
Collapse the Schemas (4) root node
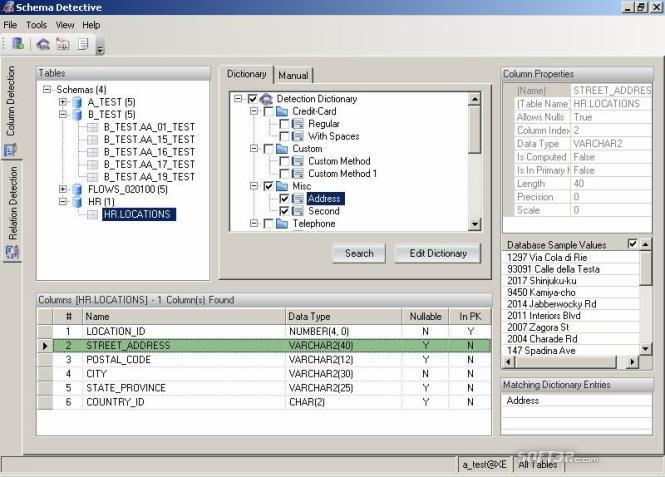[47, 89]
